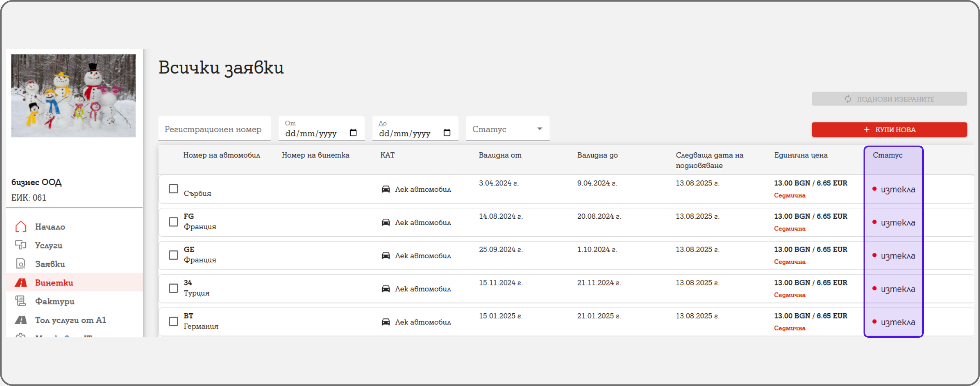Screen dimensions: 980x386
Task: Click the Услуги sidebar icon
Action: click(x=21, y=245)
